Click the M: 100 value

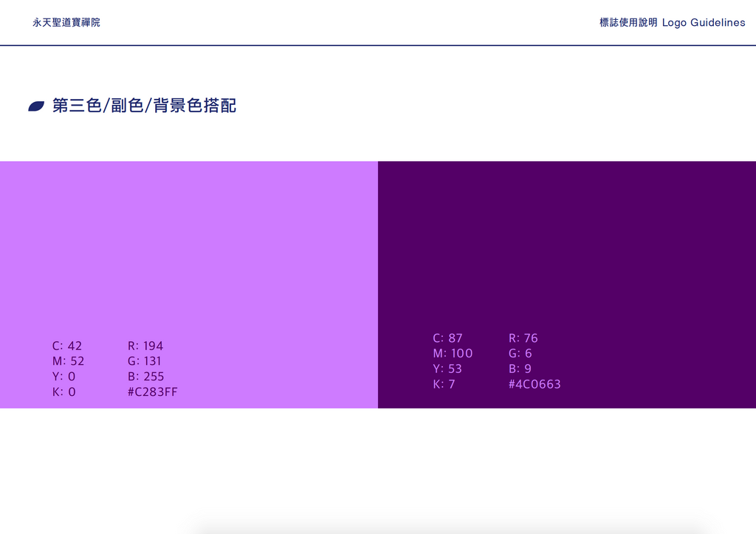click(453, 353)
